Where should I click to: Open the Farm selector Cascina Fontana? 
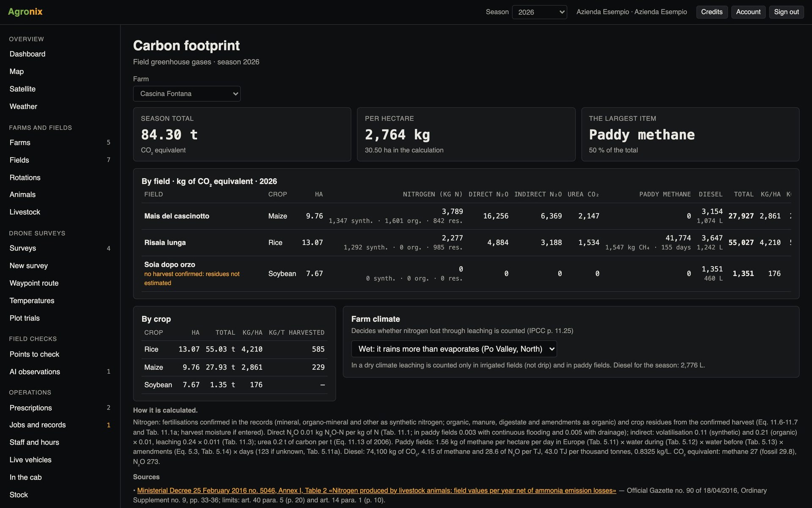[x=187, y=94]
